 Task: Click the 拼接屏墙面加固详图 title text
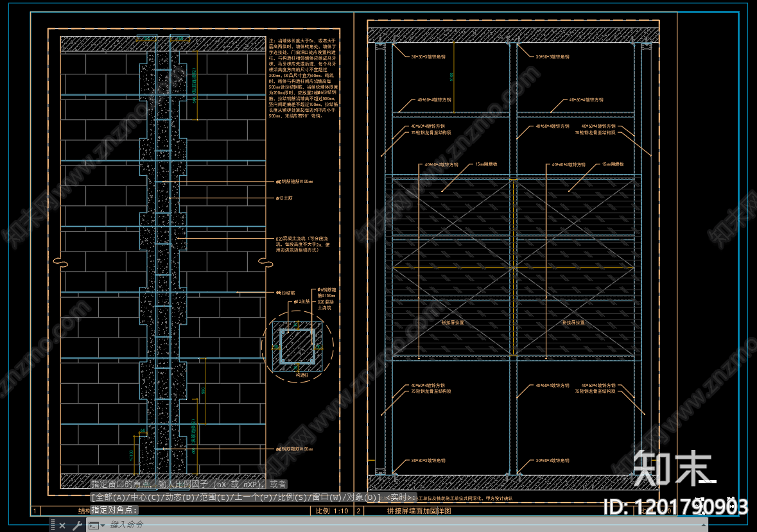pyautogui.click(x=419, y=511)
